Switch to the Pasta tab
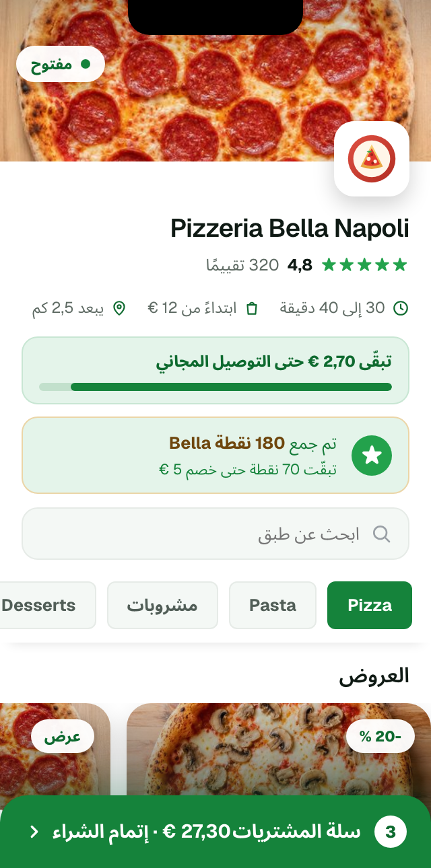Image resolution: width=431 pixels, height=868 pixels. tap(273, 605)
